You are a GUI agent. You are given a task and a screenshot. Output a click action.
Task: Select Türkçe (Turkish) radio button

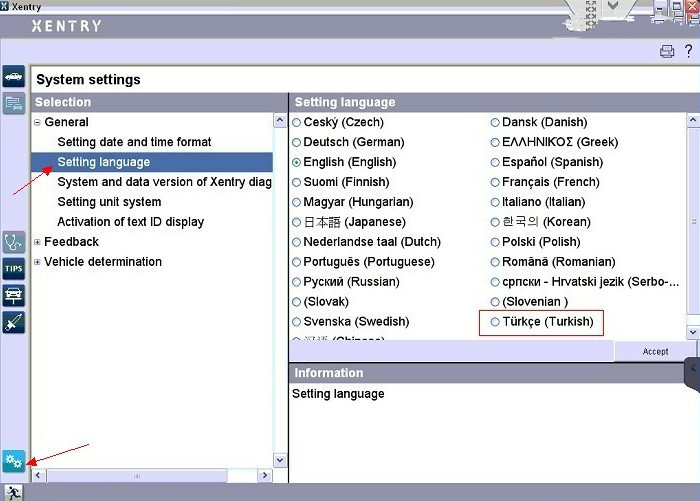coord(495,321)
